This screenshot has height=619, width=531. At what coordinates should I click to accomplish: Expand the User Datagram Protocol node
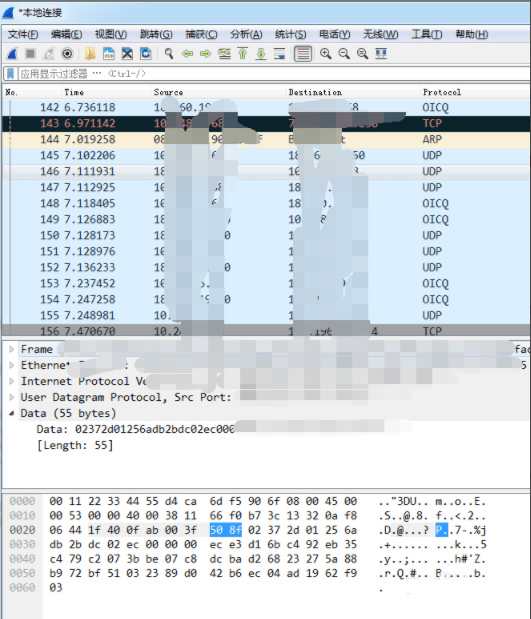pyautogui.click(x=11, y=397)
